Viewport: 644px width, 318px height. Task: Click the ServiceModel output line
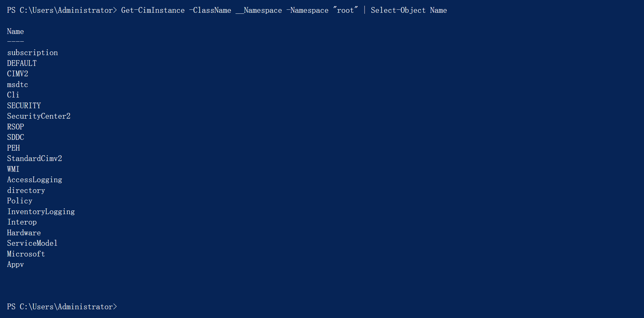click(32, 243)
